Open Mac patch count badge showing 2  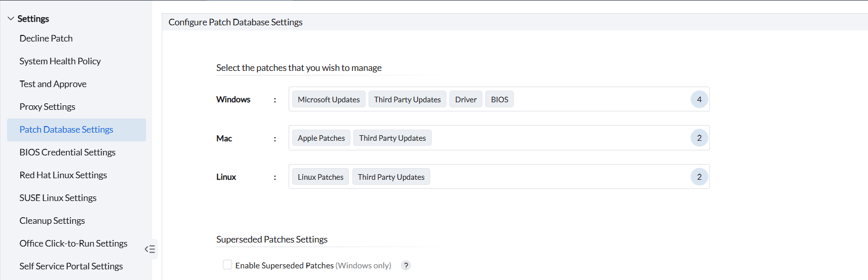pyautogui.click(x=699, y=138)
